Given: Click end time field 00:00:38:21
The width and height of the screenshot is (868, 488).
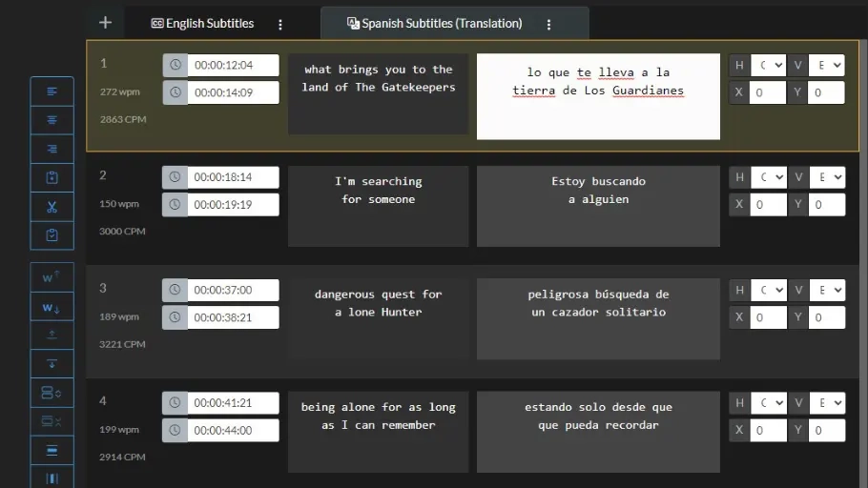Looking at the screenshot, I should [233, 317].
